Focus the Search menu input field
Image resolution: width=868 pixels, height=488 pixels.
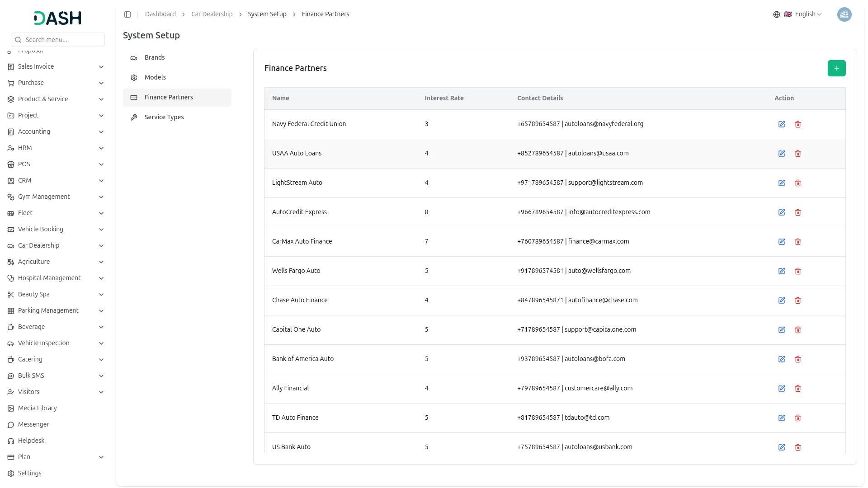[58, 40]
